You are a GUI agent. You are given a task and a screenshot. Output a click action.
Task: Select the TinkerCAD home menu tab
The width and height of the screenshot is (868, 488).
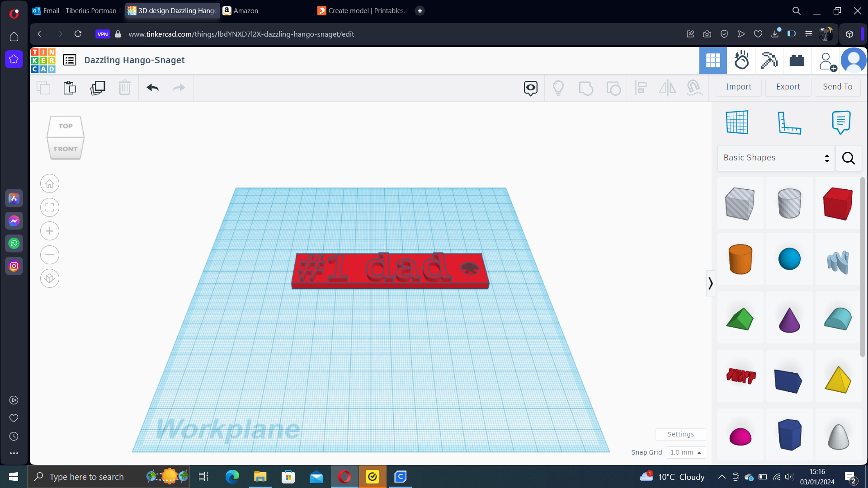[x=42, y=60]
